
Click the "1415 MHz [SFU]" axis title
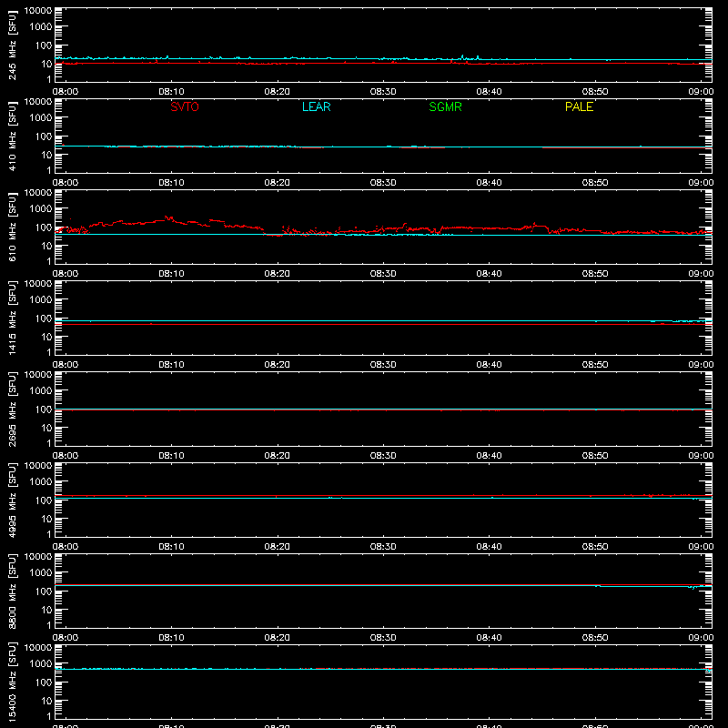pos(13,318)
